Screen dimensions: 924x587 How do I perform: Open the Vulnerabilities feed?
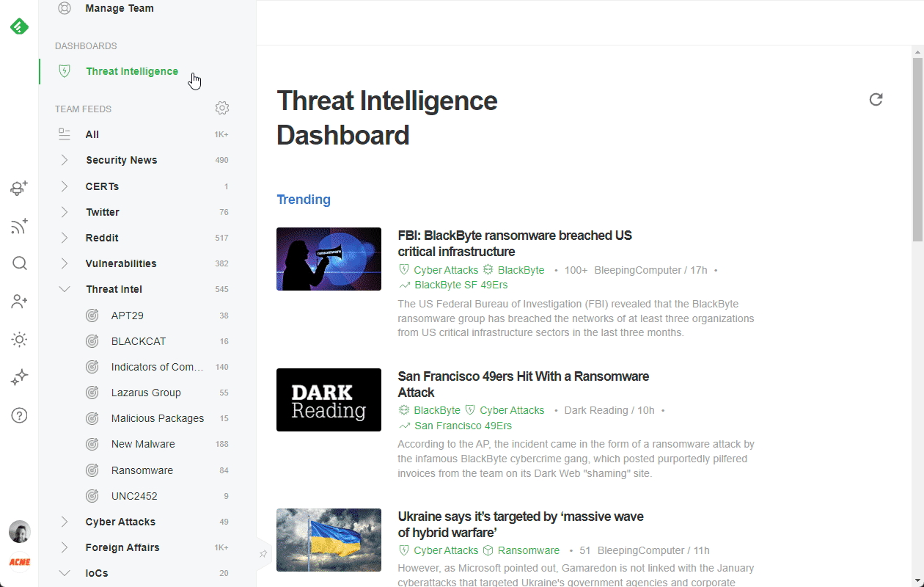(121, 263)
